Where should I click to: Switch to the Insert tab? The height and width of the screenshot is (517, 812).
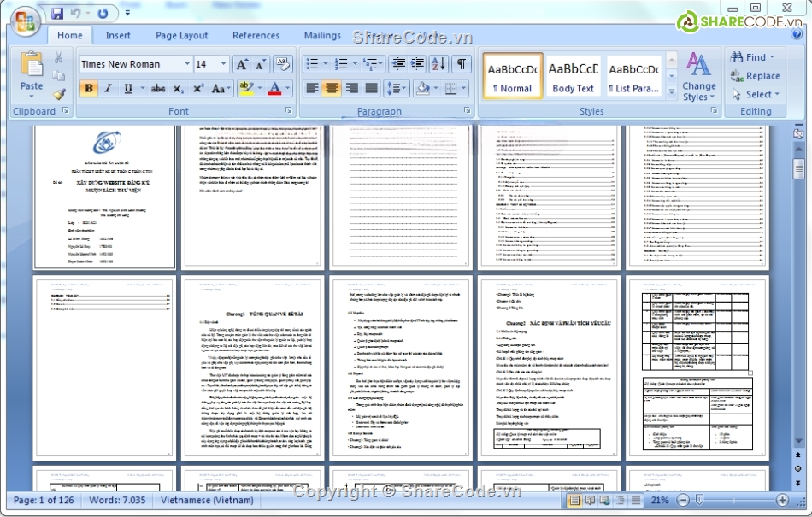pos(118,35)
